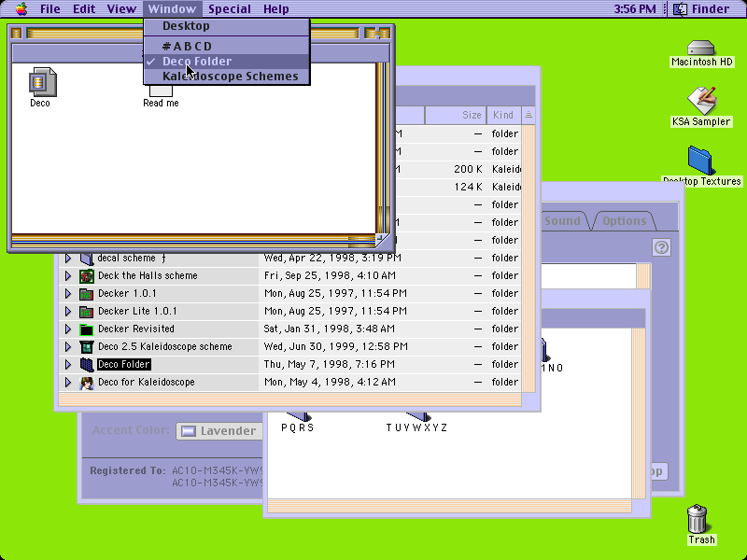Viewport: 747px width, 560px height.
Task: Open the Edit menu
Action: point(84,8)
